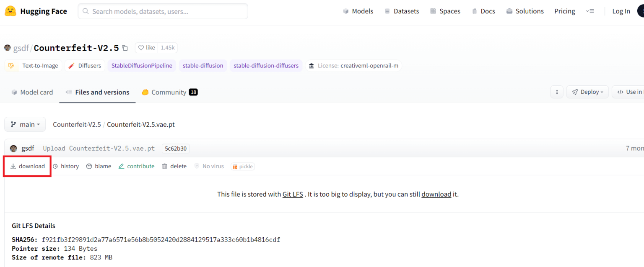
Task: Switch to the Model card tab
Action: pyautogui.click(x=32, y=92)
